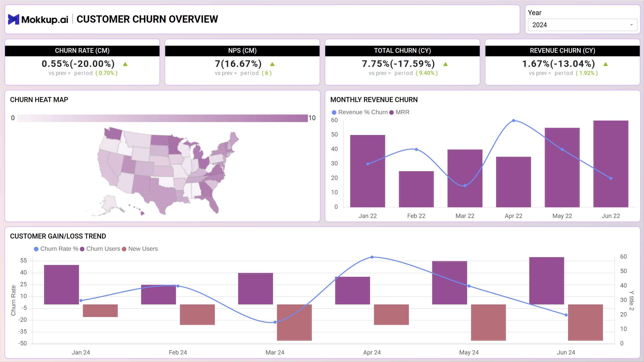Click Jun 24 point on churn rate line
Screen dimensions: 644x362
[566, 315]
